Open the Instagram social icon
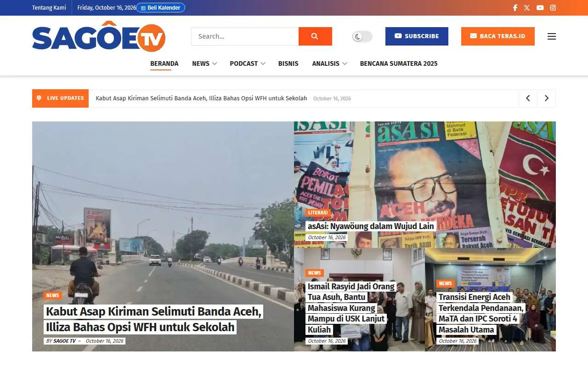 553,8
